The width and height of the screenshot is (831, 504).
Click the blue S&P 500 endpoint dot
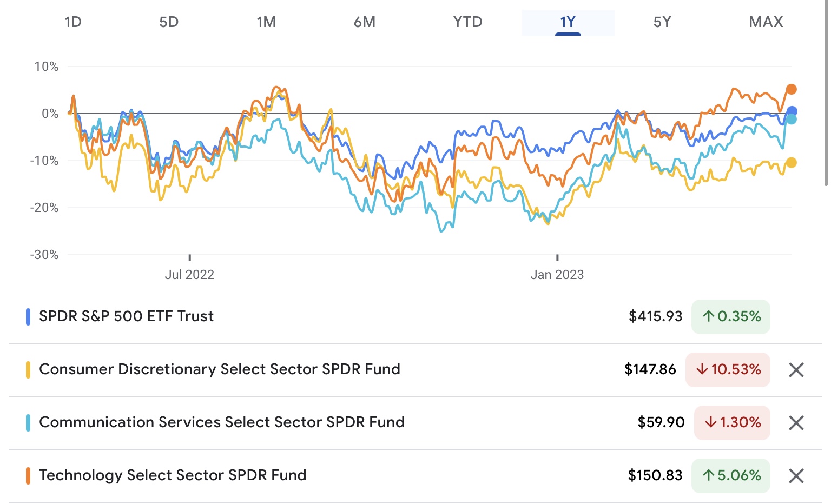(792, 111)
